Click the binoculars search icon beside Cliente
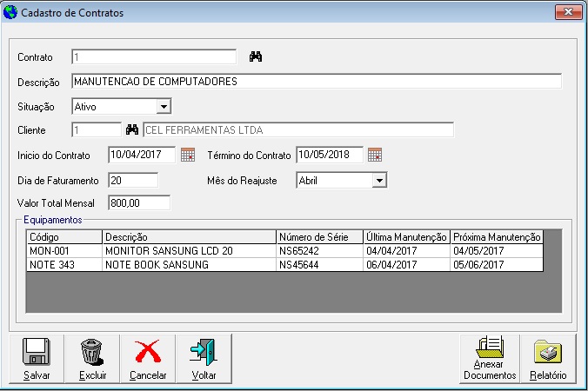This screenshot has height=391, width=588. (132, 129)
